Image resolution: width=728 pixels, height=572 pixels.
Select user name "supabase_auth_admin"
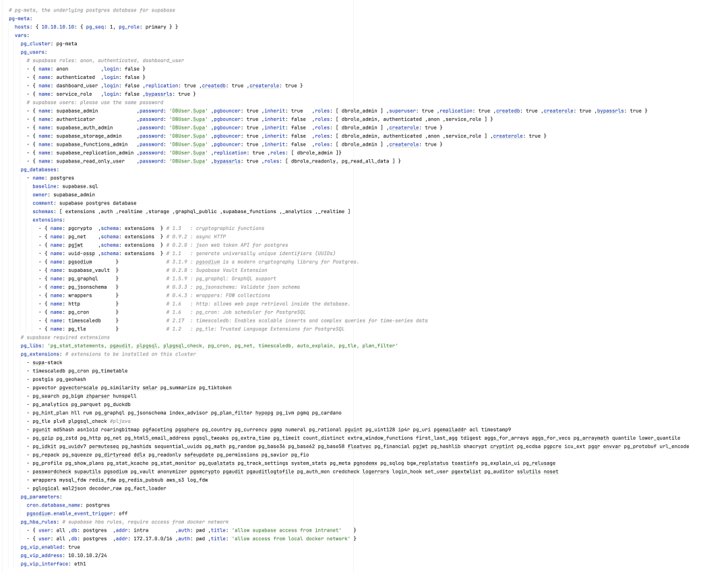[84, 127]
